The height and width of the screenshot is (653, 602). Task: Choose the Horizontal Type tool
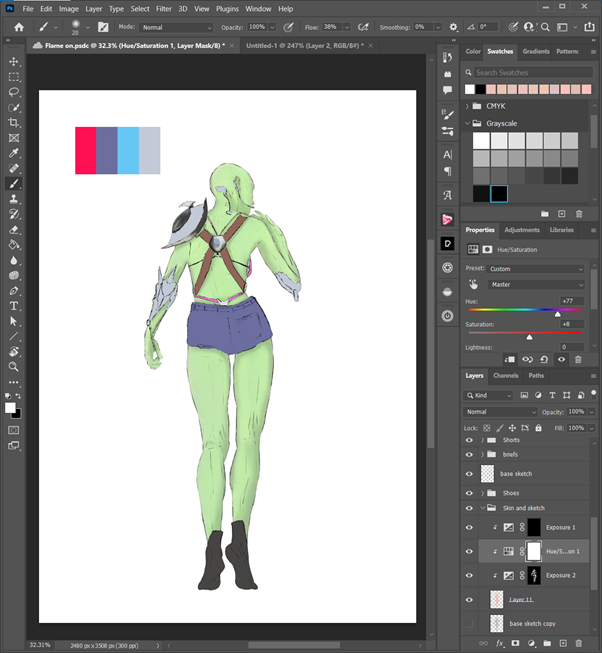(14, 305)
